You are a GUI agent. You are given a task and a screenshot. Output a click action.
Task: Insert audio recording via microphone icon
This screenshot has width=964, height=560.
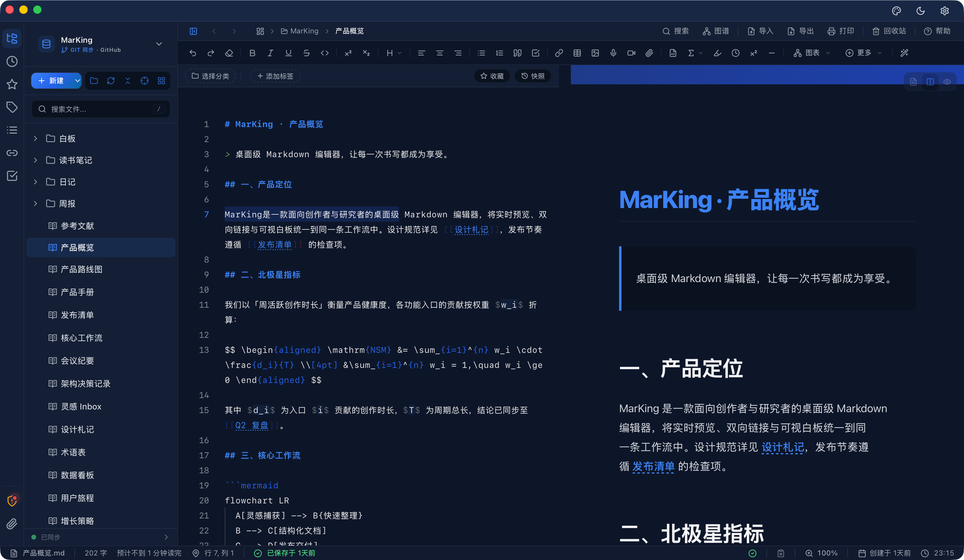[613, 53]
